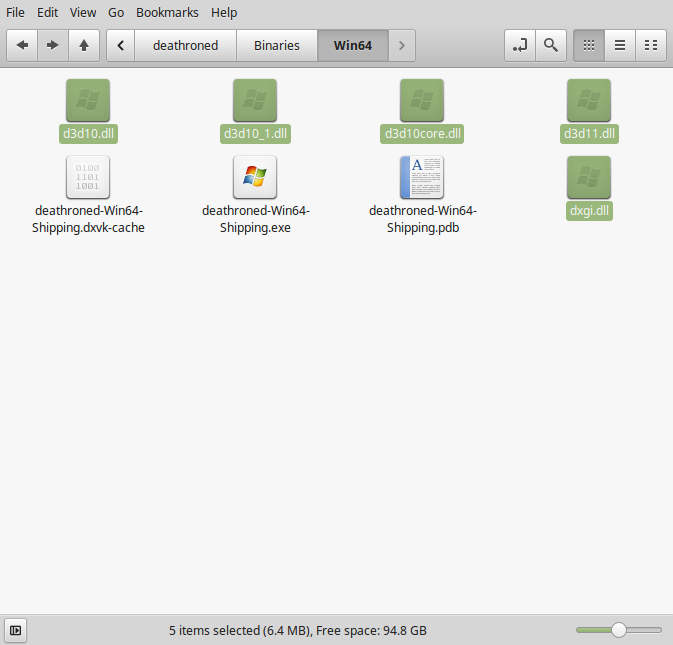
Task: Select the d3d10.dll file icon
Action: [88, 100]
